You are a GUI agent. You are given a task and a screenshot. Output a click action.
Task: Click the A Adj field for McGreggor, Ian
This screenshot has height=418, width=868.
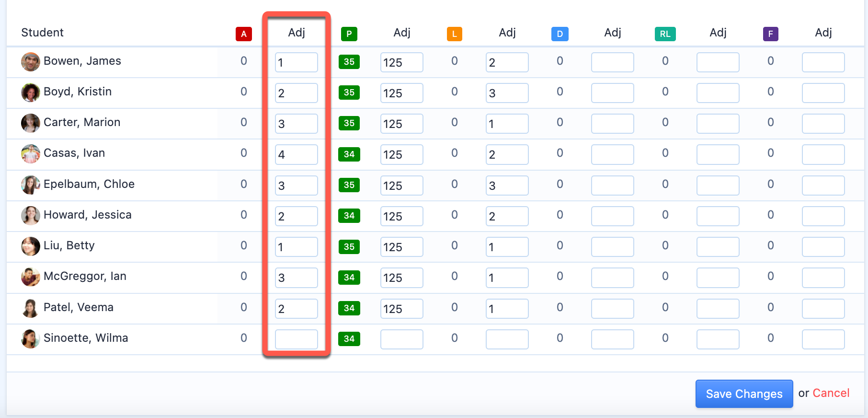point(296,278)
